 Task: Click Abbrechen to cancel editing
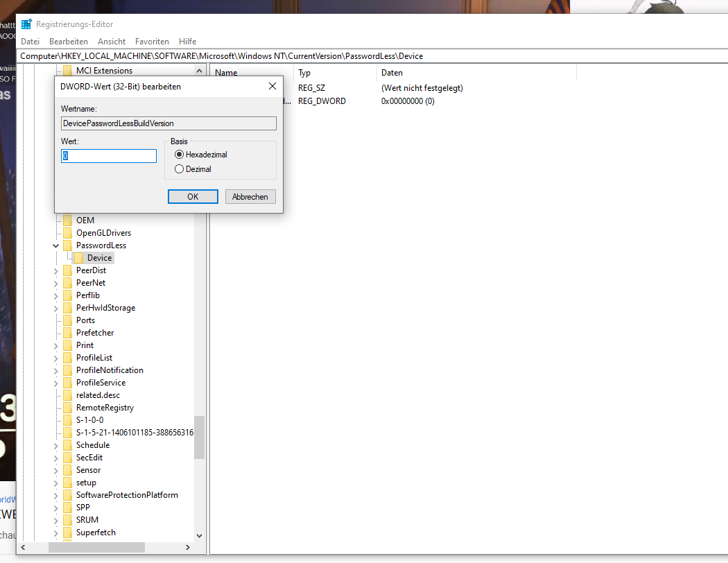[250, 197]
